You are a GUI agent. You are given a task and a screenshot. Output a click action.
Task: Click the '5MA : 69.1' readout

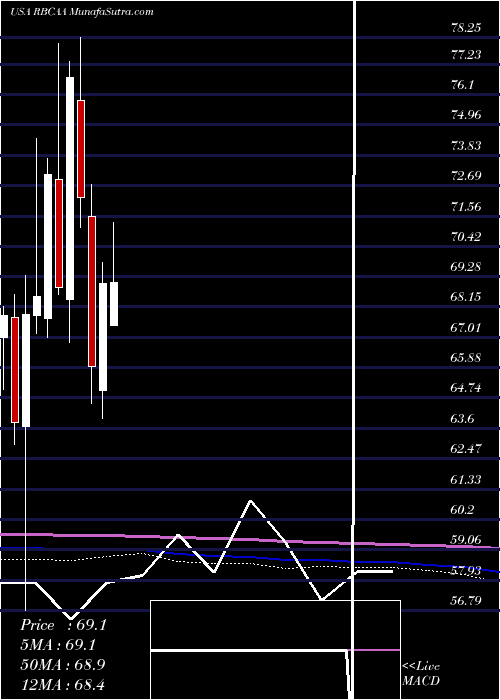58,645
